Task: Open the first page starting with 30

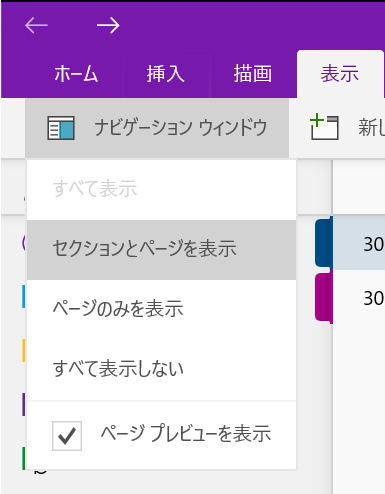Action: (x=359, y=243)
